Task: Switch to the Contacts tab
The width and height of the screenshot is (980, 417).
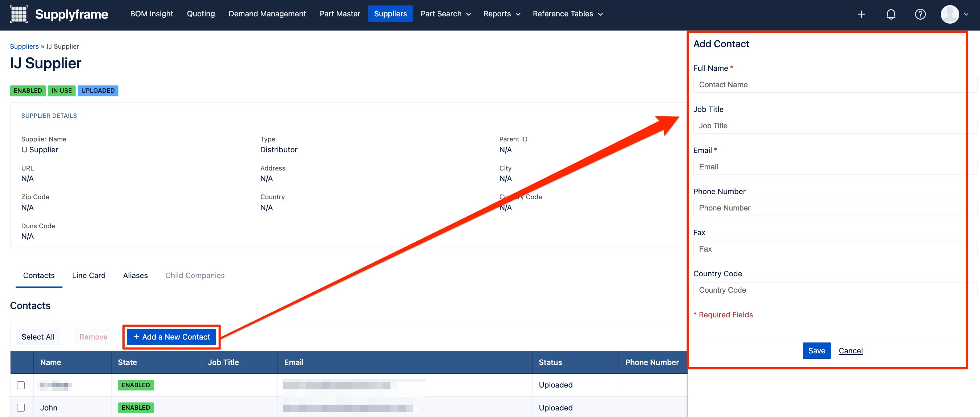Action: pos(39,275)
